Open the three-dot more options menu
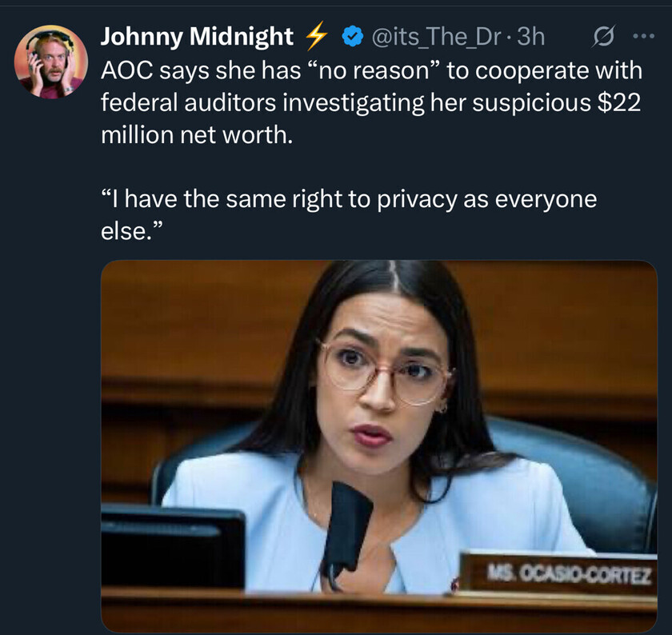This screenshot has height=635, width=672. [x=642, y=37]
